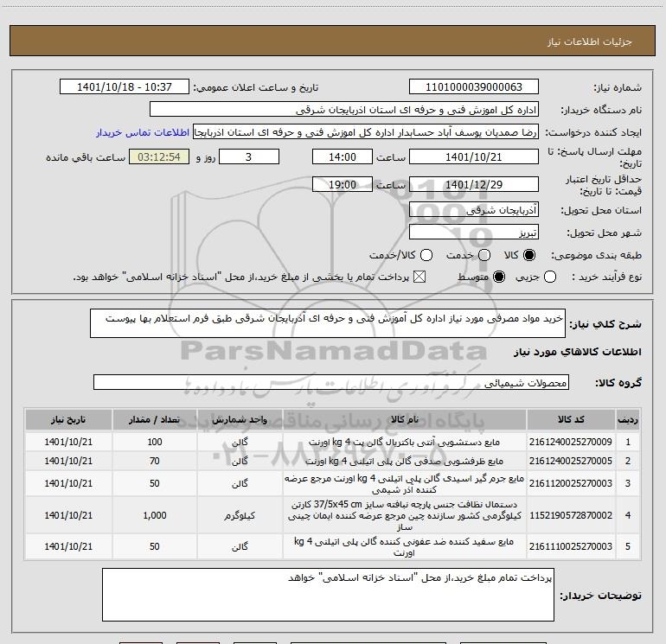Click product code 2161240025270009

point(571,442)
